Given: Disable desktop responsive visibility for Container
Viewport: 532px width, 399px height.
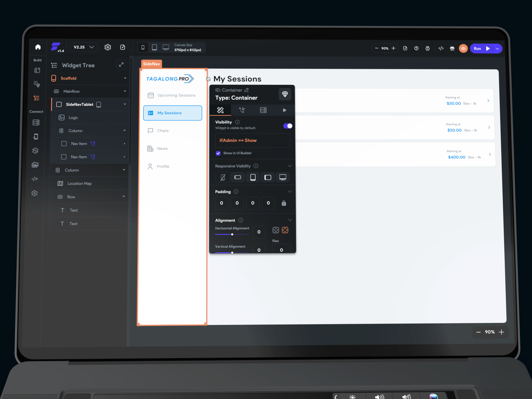Looking at the screenshot, I should (x=283, y=177).
